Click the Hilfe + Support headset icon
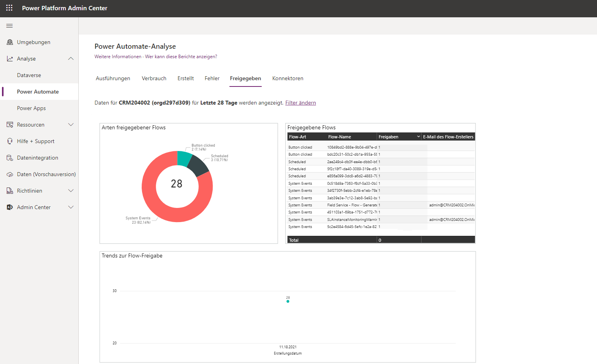The width and height of the screenshot is (597, 364). pyautogui.click(x=10, y=141)
